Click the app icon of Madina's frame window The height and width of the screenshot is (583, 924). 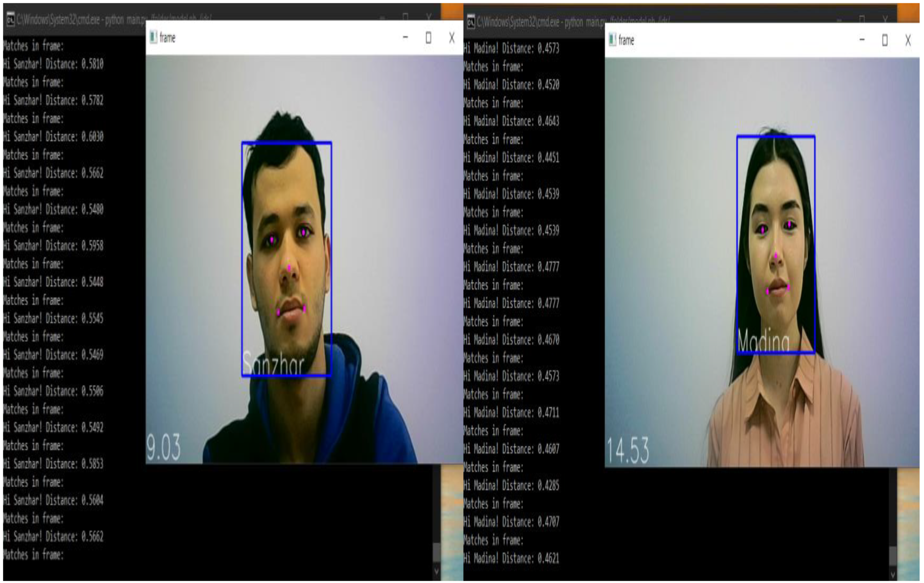pyautogui.click(x=613, y=39)
